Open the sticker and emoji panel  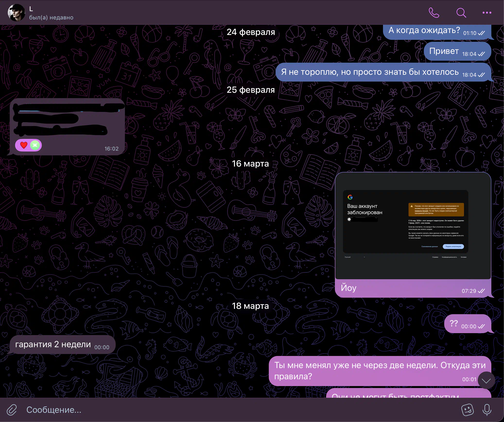point(467,410)
